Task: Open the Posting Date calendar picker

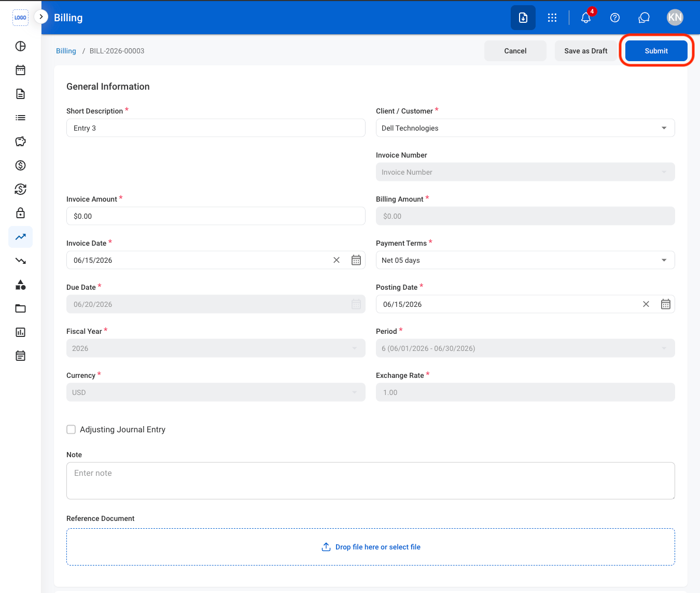Action: (x=666, y=304)
